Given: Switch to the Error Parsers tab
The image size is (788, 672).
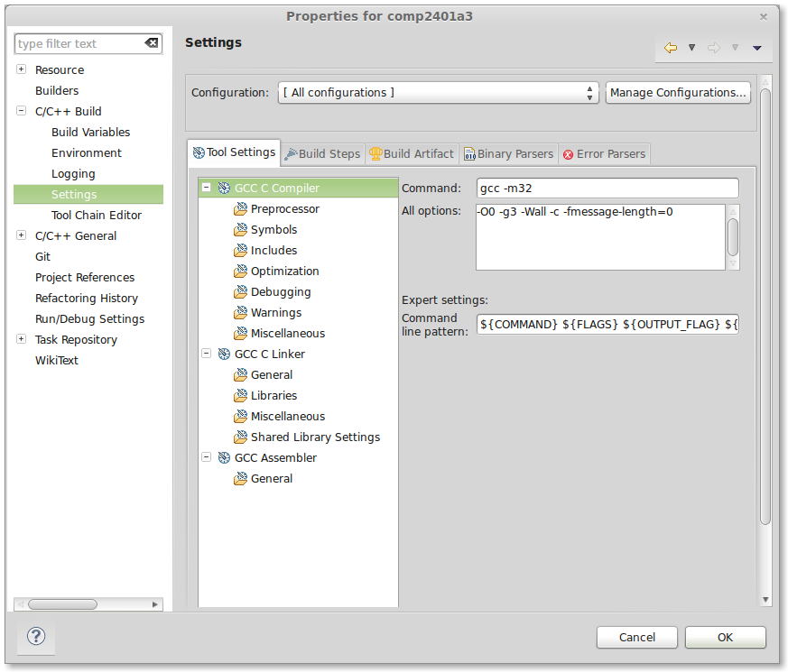Looking at the screenshot, I should (604, 154).
